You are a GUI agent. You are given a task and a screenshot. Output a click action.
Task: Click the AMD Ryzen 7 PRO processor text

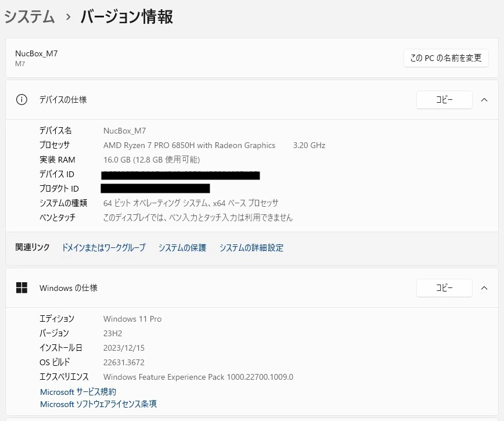point(189,145)
